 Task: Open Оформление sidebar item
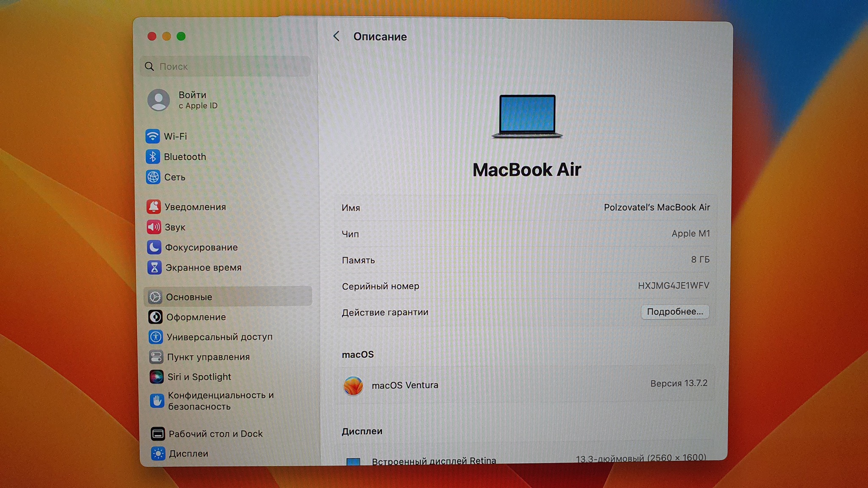click(x=196, y=317)
